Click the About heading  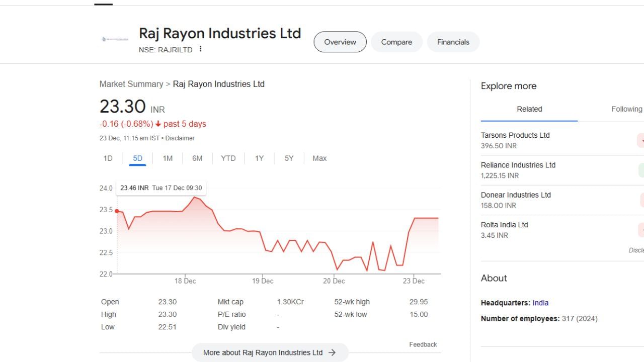[x=494, y=278]
